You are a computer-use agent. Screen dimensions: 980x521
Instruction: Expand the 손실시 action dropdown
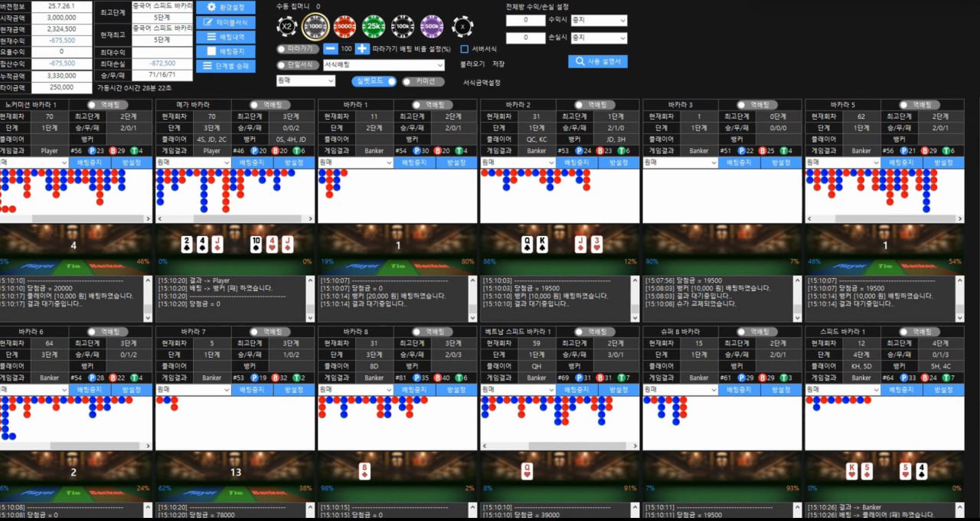coord(598,38)
